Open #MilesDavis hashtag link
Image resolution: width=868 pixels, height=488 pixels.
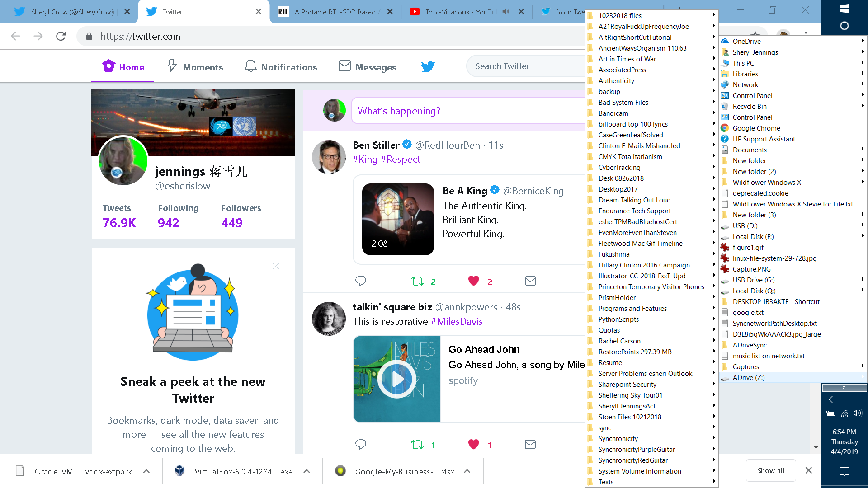(457, 321)
